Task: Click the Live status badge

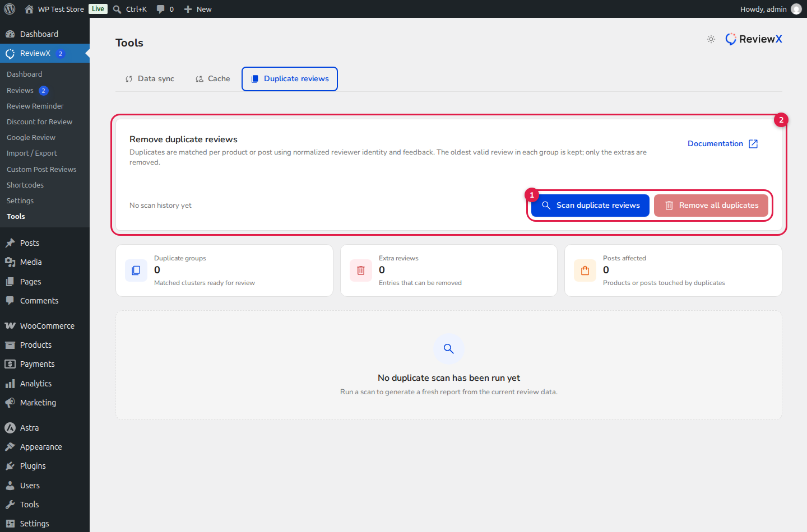Action: pos(98,9)
